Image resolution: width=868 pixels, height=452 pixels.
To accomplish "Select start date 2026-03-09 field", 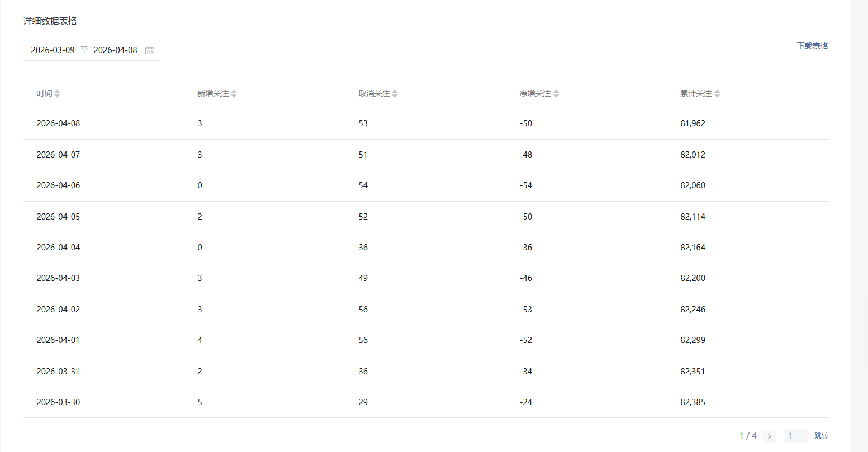I will [53, 50].
